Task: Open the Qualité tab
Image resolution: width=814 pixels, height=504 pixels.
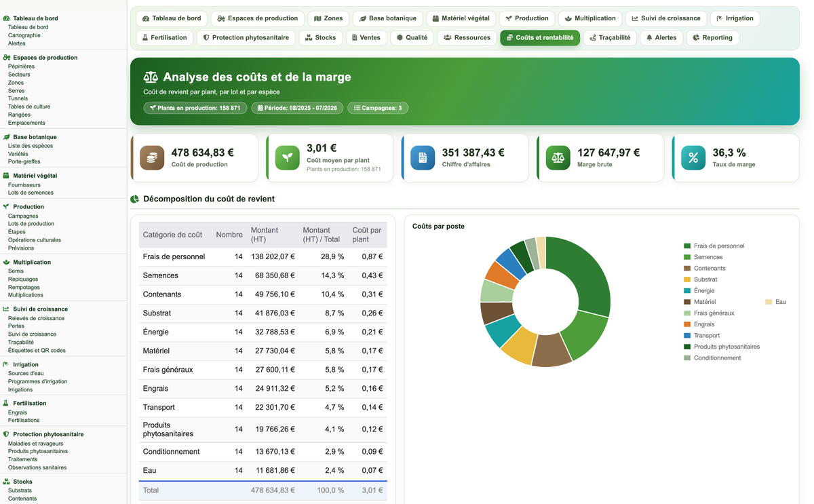Action: (x=412, y=38)
